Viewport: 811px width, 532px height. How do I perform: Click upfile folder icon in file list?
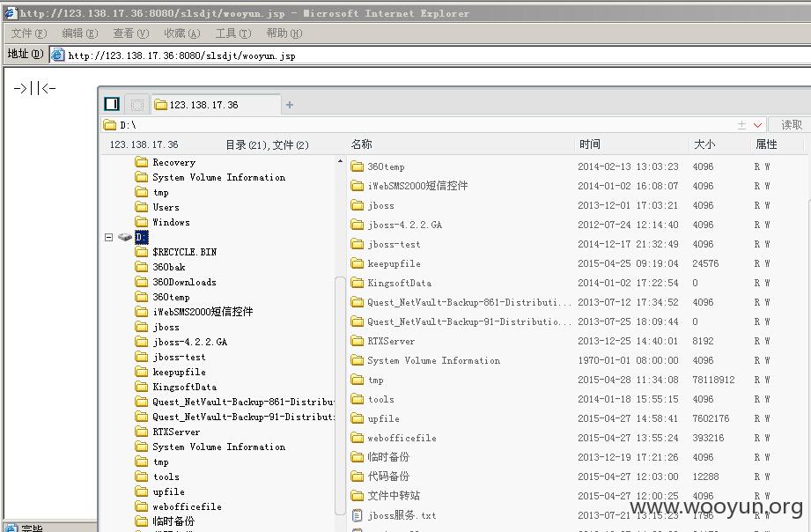[x=357, y=418]
